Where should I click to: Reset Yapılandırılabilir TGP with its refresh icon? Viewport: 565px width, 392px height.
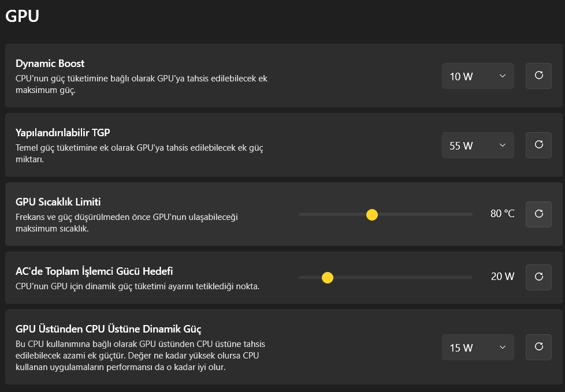(538, 145)
